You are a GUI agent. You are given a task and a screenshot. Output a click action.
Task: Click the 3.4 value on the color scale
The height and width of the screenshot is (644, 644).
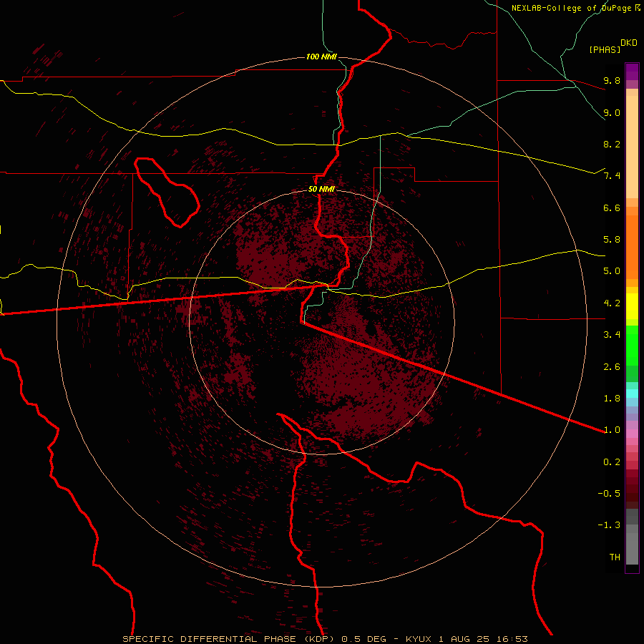[612, 335]
